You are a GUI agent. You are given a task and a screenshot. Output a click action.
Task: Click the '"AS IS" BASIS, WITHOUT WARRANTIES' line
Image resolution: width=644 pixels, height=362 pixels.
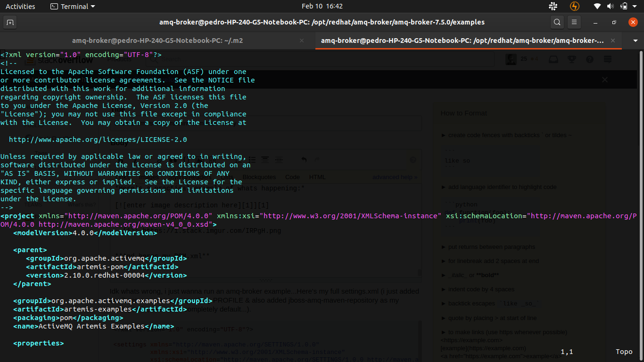tap(115, 173)
